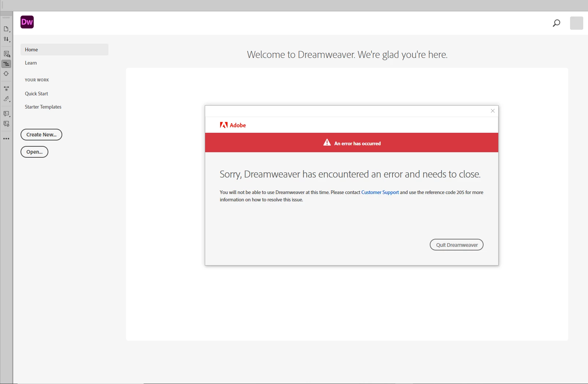Viewport: 588px width, 384px height.
Task: Click Apply Comment speech bubble icon
Action: pyautogui.click(x=6, y=114)
